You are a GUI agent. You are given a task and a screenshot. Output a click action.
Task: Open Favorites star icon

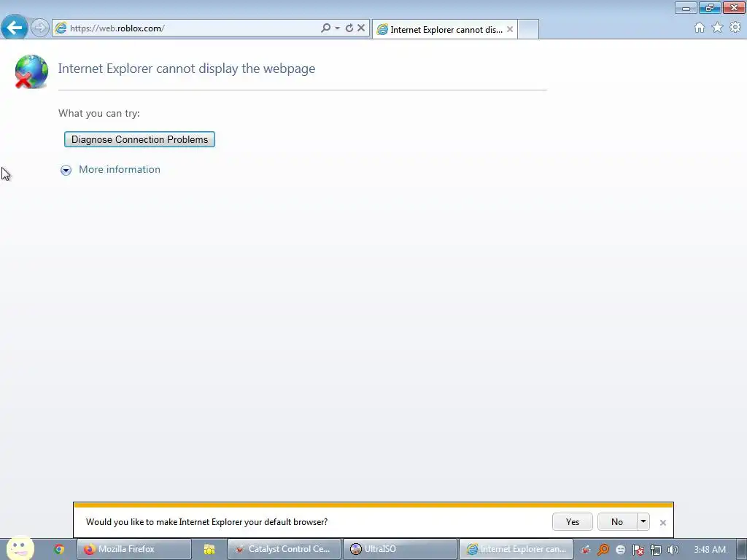point(718,28)
